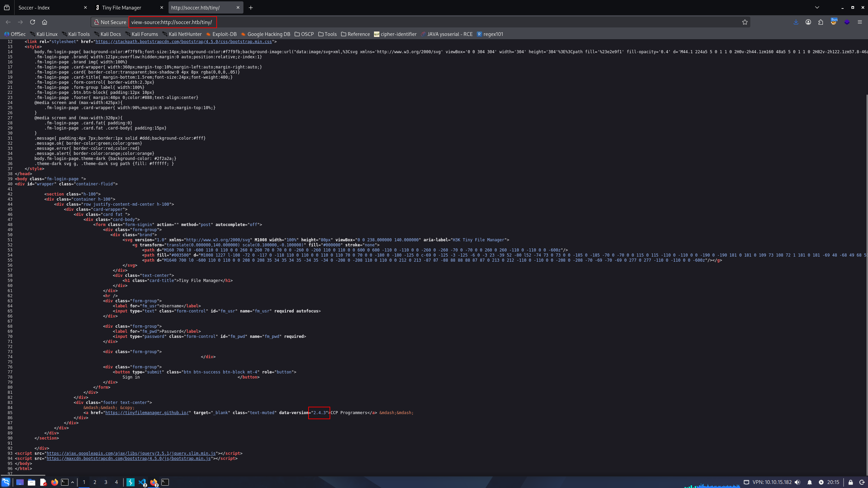Switch to workspace 2
Image resolution: width=868 pixels, height=488 pixels.
pos(95,482)
